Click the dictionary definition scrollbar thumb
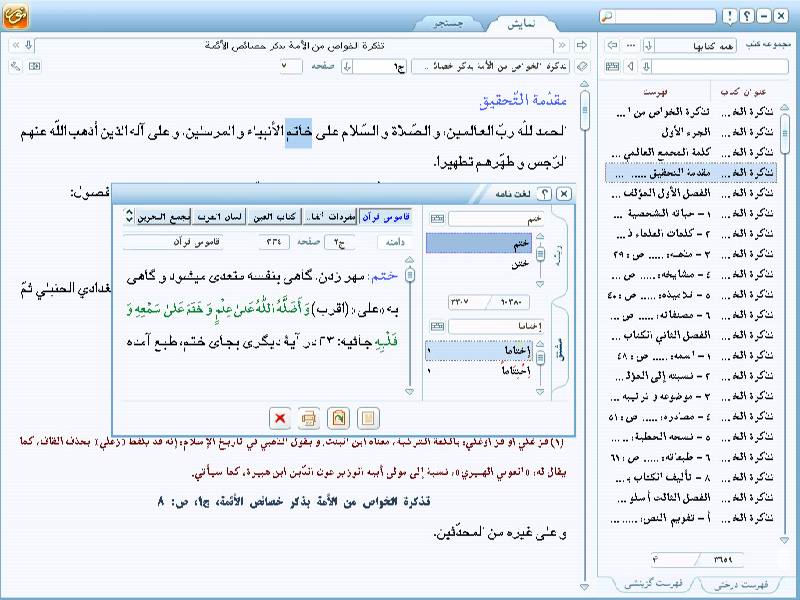The width and height of the screenshot is (800, 600). click(x=409, y=275)
